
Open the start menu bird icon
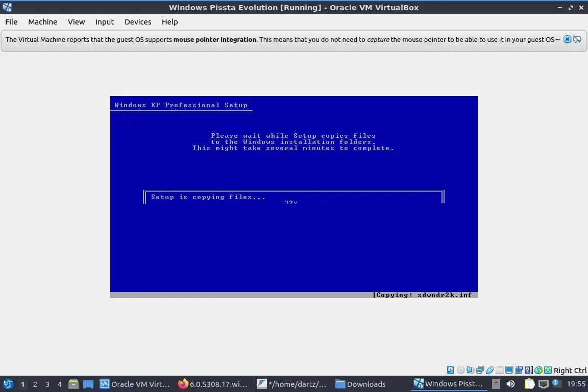click(8, 384)
